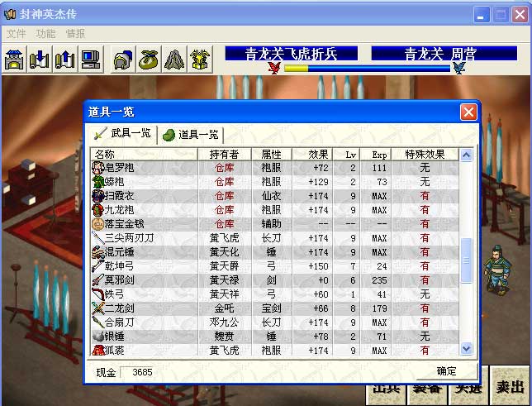Click the 效果 column header
This screenshot has height=406, width=532.
click(312, 155)
